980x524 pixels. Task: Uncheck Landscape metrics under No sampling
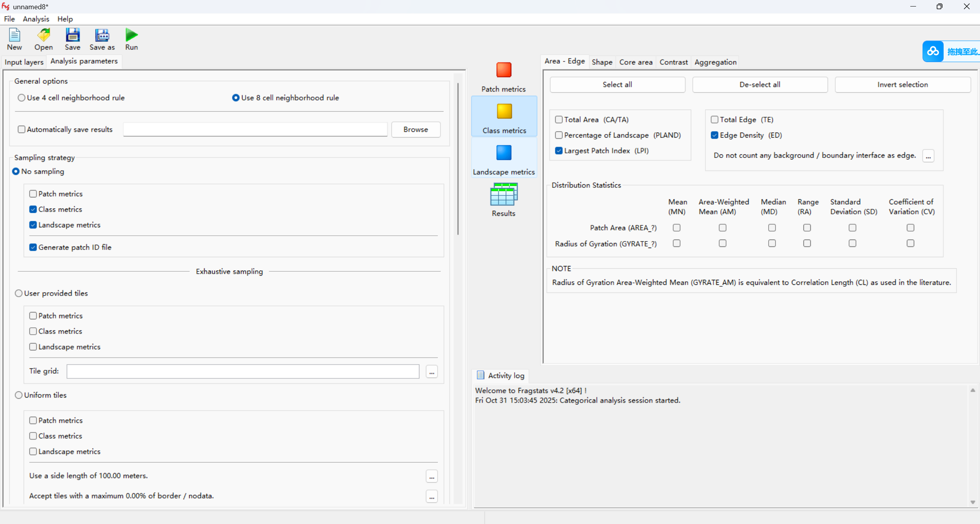point(33,225)
